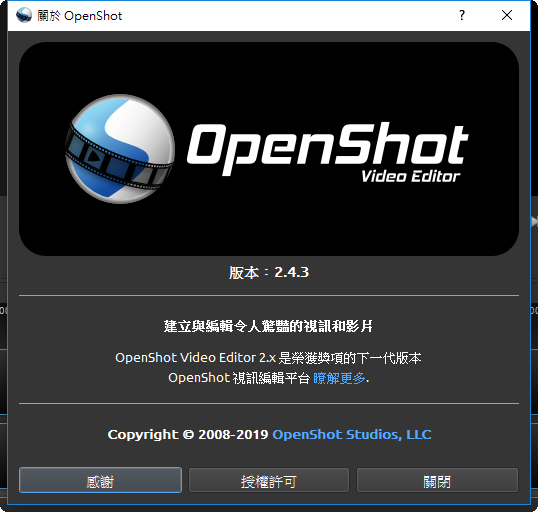Viewport: 538px width, 512px height.
Task: Click the 關於 OpenShot title bar text
Action: (80, 16)
